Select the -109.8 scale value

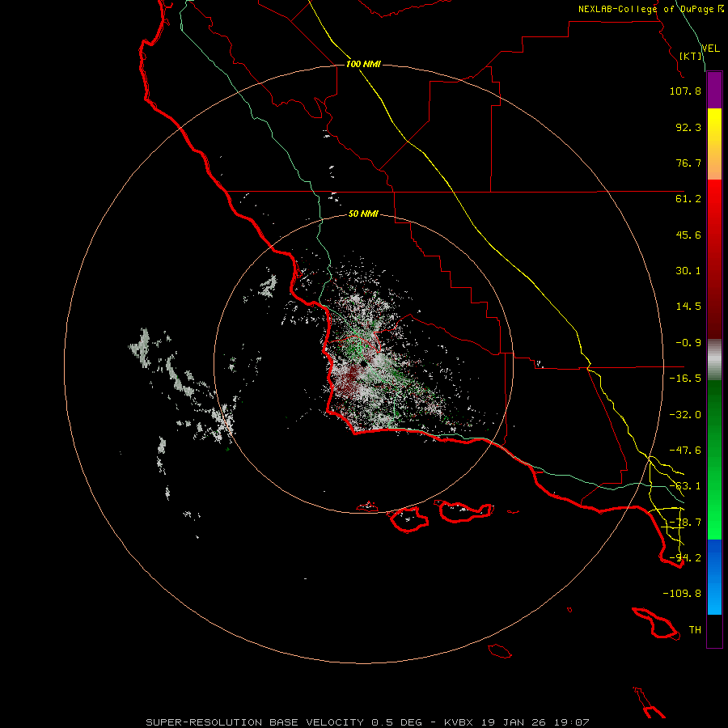click(x=682, y=594)
